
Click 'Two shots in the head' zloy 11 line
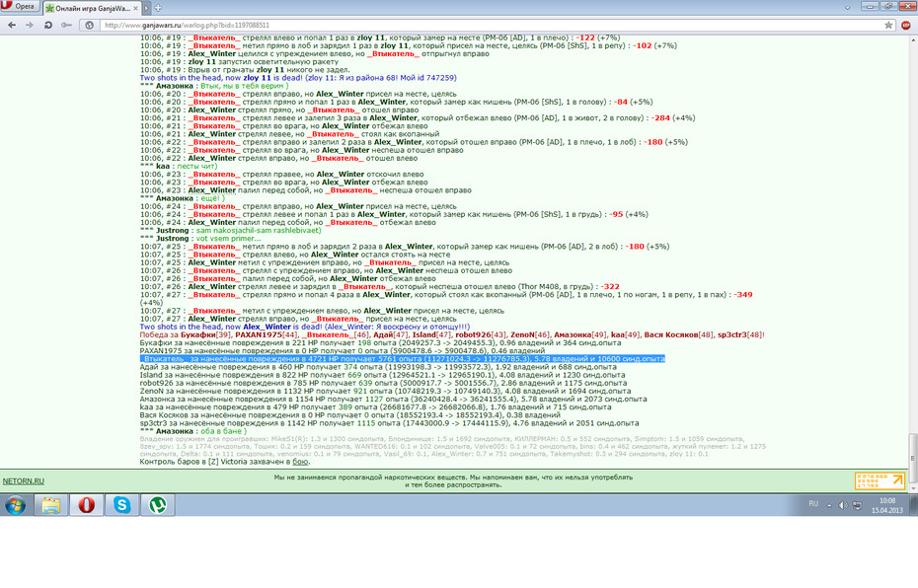(x=298, y=78)
